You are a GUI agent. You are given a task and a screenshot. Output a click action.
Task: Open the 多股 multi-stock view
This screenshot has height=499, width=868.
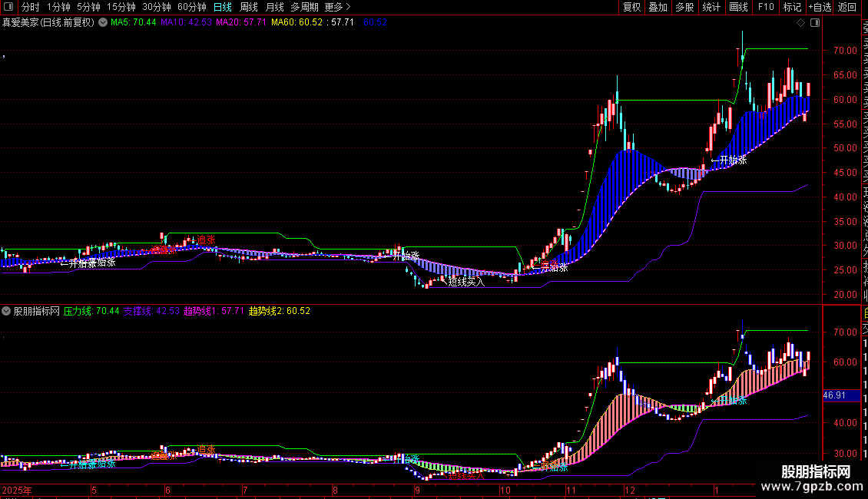click(x=684, y=7)
